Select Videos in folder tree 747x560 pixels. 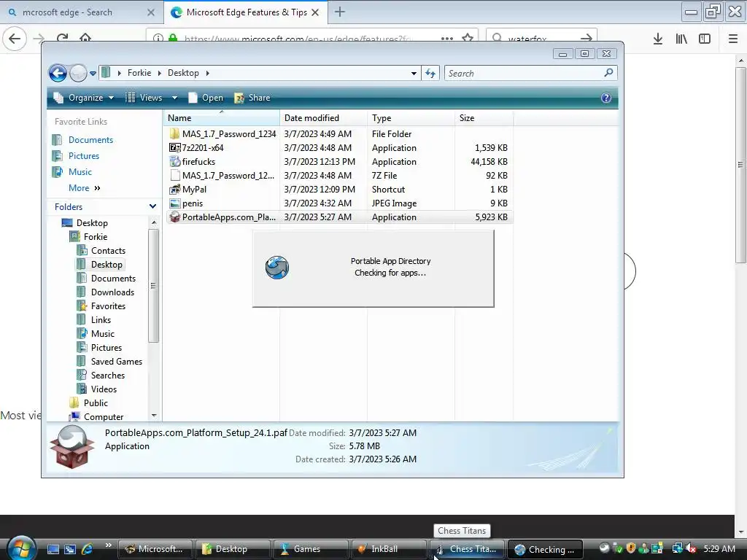[x=104, y=389]
